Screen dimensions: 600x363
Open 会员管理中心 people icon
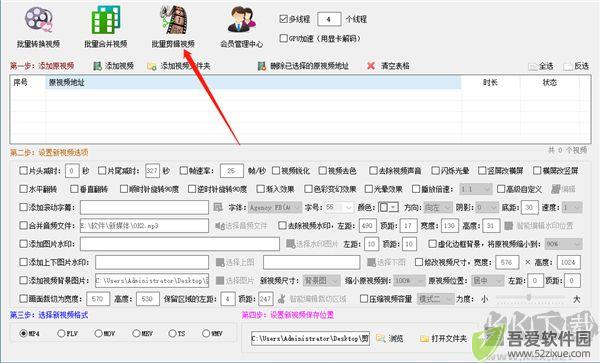tap(241, 20)
